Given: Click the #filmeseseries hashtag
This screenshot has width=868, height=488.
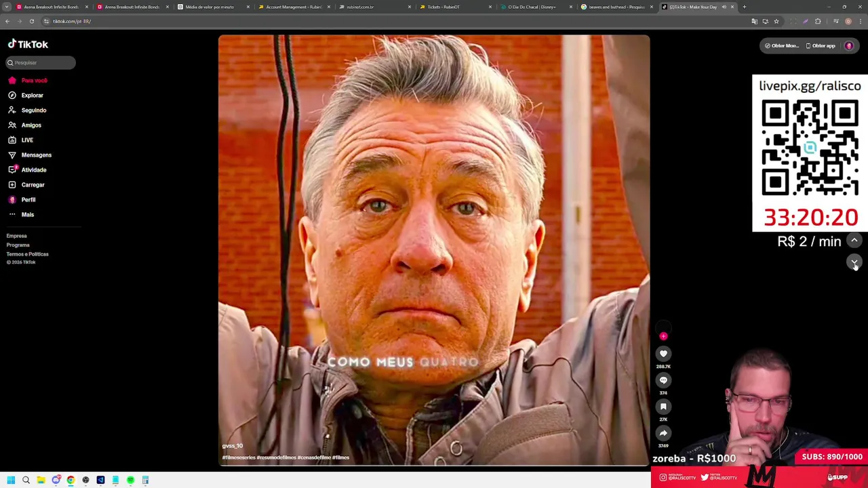Looking at the screenshot, I should click(x=239, y=457).
